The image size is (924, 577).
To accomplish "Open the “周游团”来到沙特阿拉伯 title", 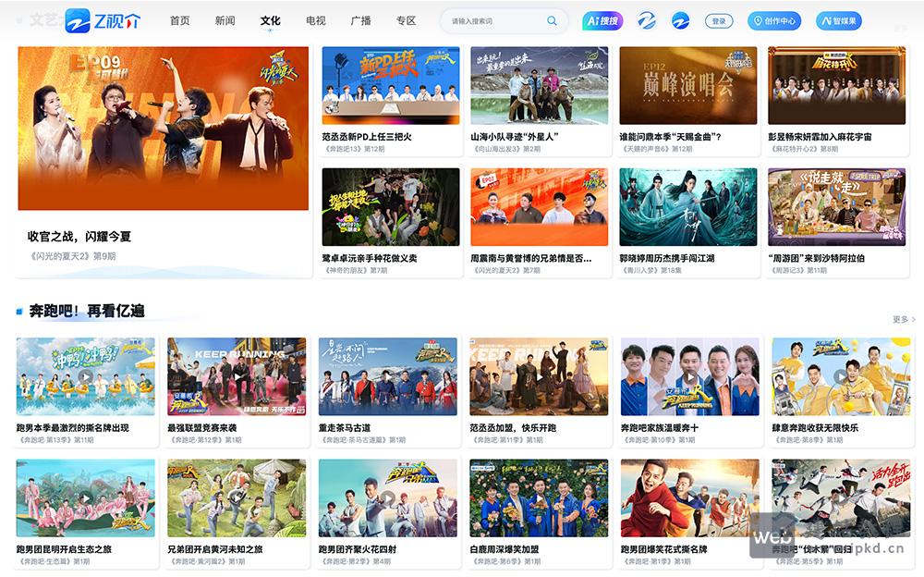I will (x=816, y=258).
